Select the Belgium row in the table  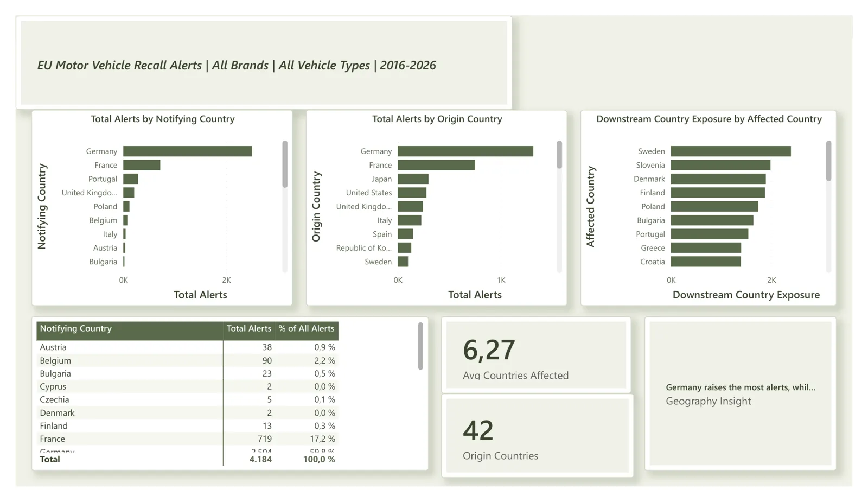pos(188,360)
